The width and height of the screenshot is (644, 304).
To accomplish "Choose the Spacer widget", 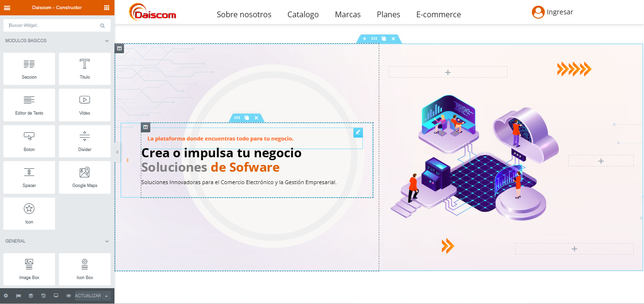I will click(29, 177).
